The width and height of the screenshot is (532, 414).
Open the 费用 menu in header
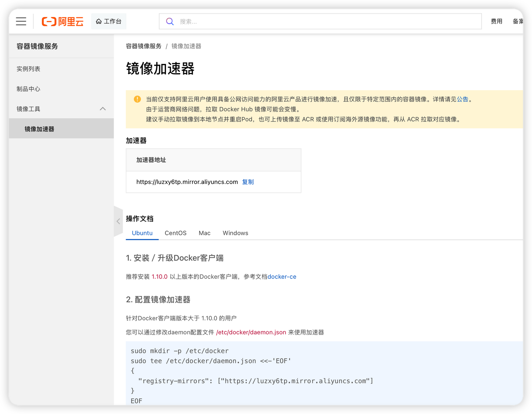[x=497, y=21]
